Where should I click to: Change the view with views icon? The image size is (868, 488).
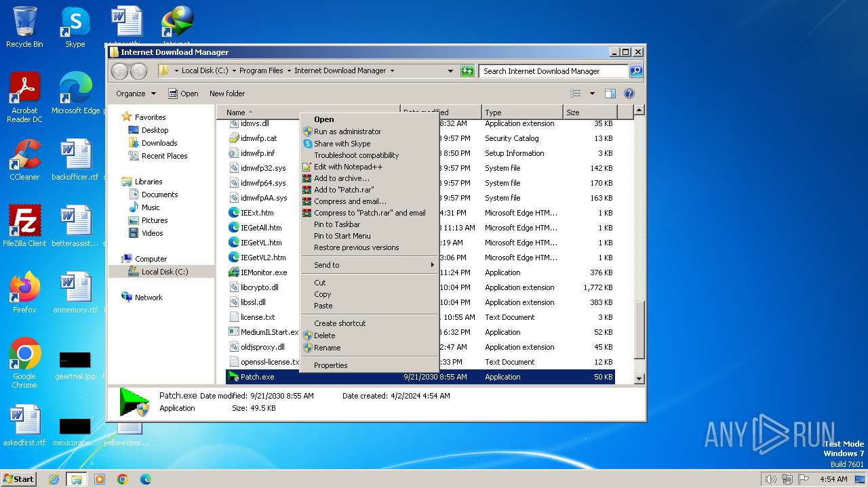click(576, 94)
